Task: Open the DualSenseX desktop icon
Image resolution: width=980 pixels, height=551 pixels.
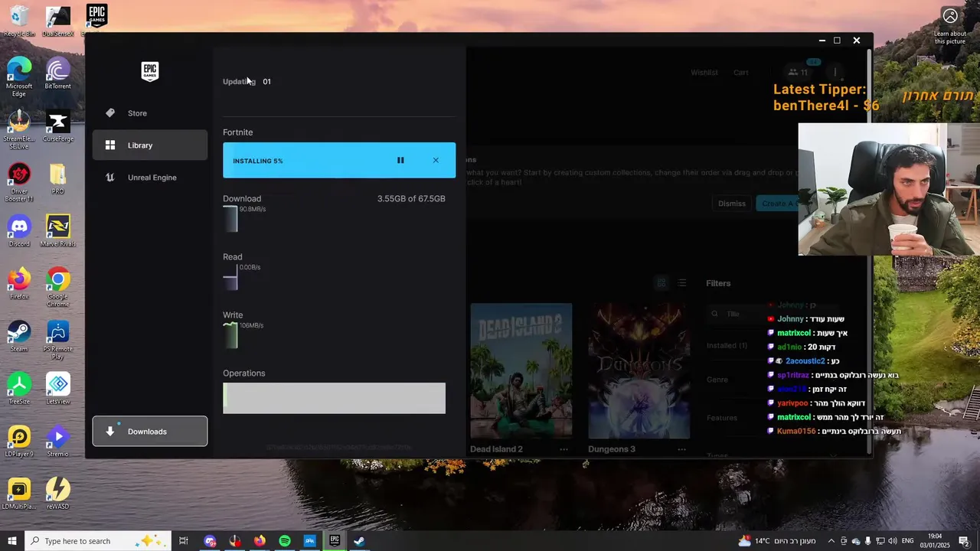Action: click(58, 21)
